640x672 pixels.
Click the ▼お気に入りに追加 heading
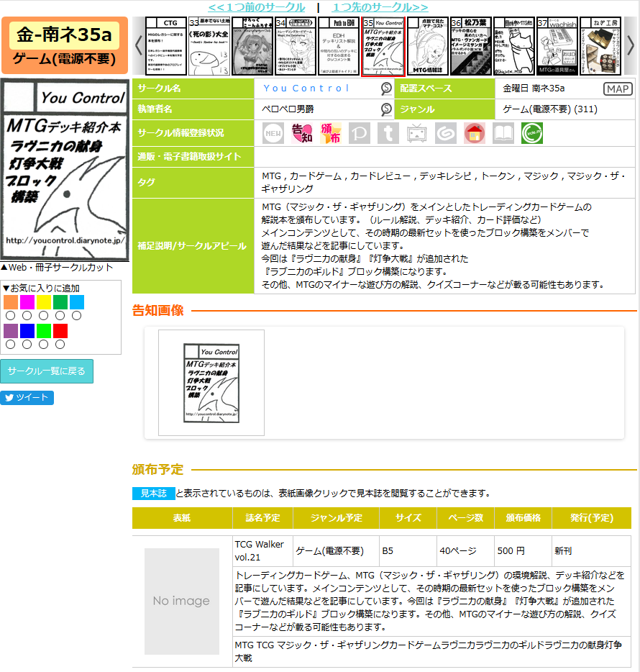[x=41, y=288]
